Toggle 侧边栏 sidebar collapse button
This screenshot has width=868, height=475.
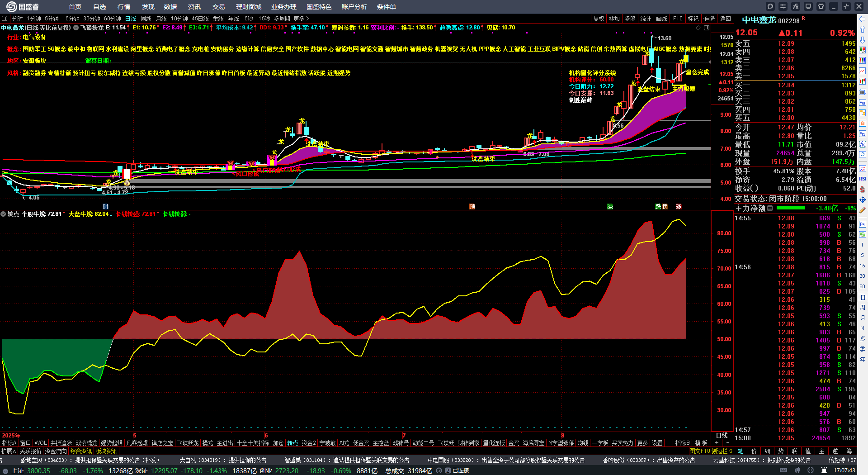[722, 451]
